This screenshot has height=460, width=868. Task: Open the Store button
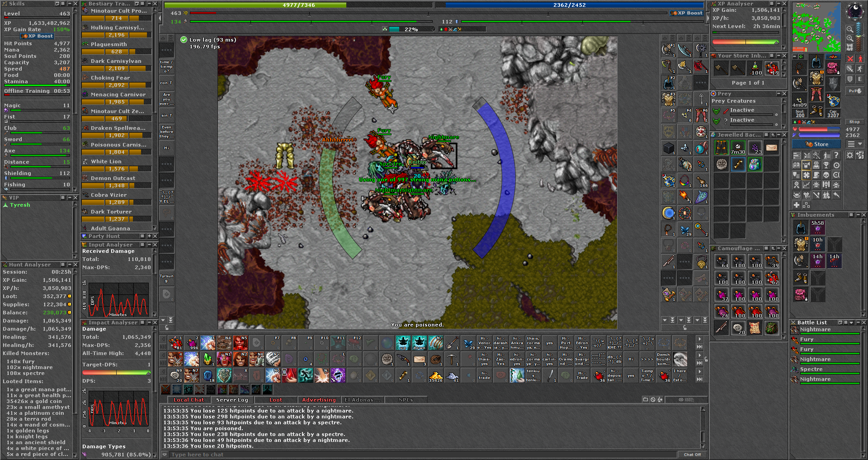click(816, 144)
